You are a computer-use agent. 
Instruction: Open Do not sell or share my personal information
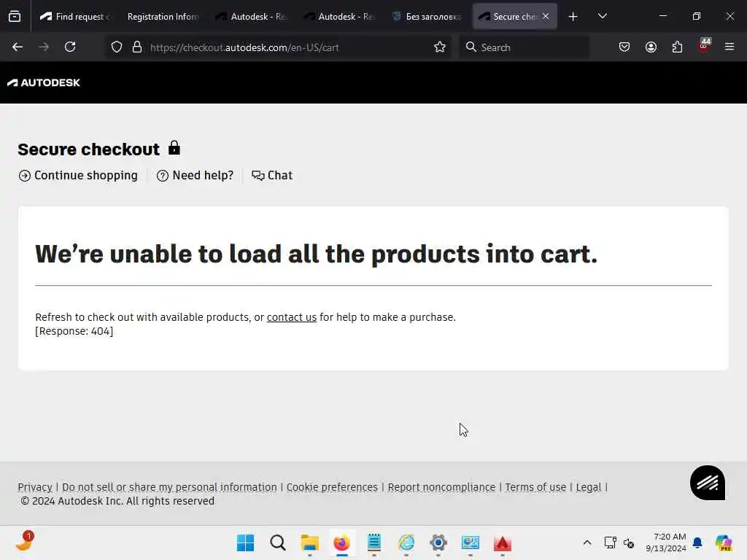[x=169, y=487]
